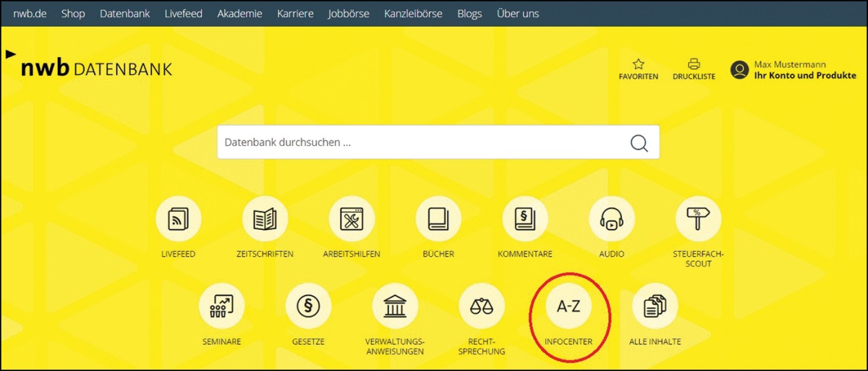
Task: Open the Rechtsprechung scales icon
Action: (x=482, y=306)
